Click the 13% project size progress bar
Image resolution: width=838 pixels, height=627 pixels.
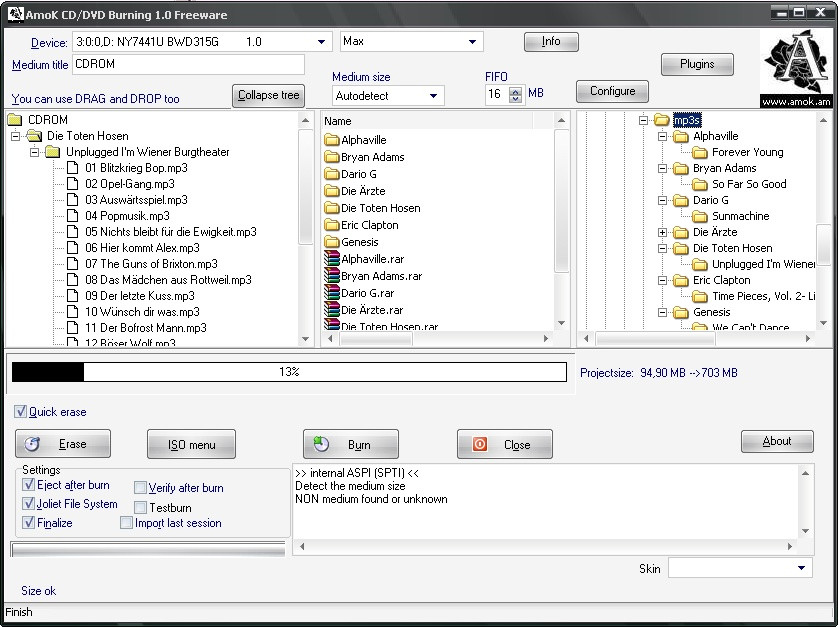click(289, 372)
